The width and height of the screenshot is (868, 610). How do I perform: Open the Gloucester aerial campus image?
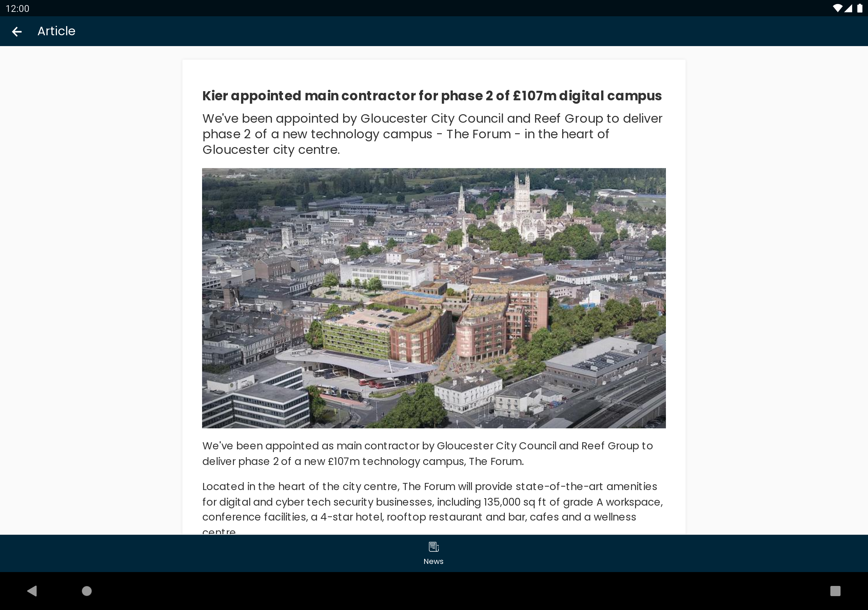point(434,298)
